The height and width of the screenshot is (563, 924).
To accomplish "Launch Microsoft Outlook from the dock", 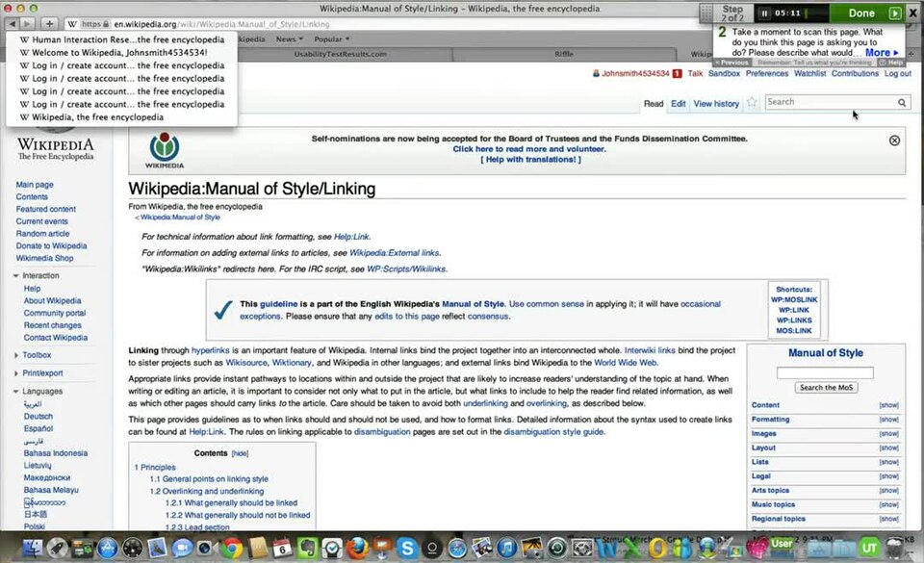I will point(657,549).
